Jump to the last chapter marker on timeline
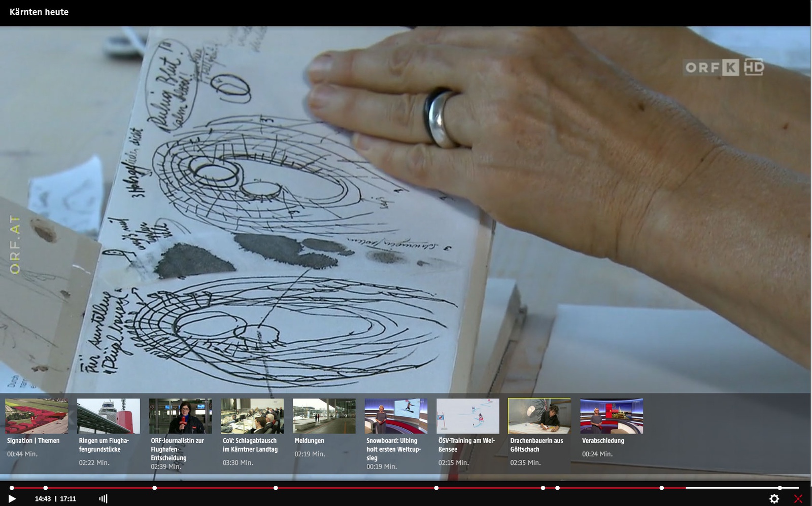 point(780,488)
